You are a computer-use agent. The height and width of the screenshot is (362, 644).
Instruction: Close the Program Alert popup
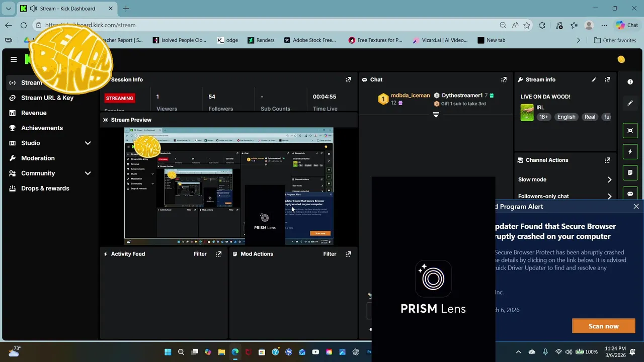coord(636,207)
